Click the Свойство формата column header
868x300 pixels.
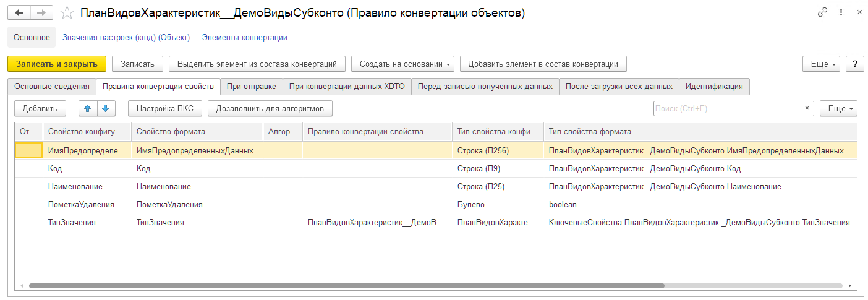(197, 132)
